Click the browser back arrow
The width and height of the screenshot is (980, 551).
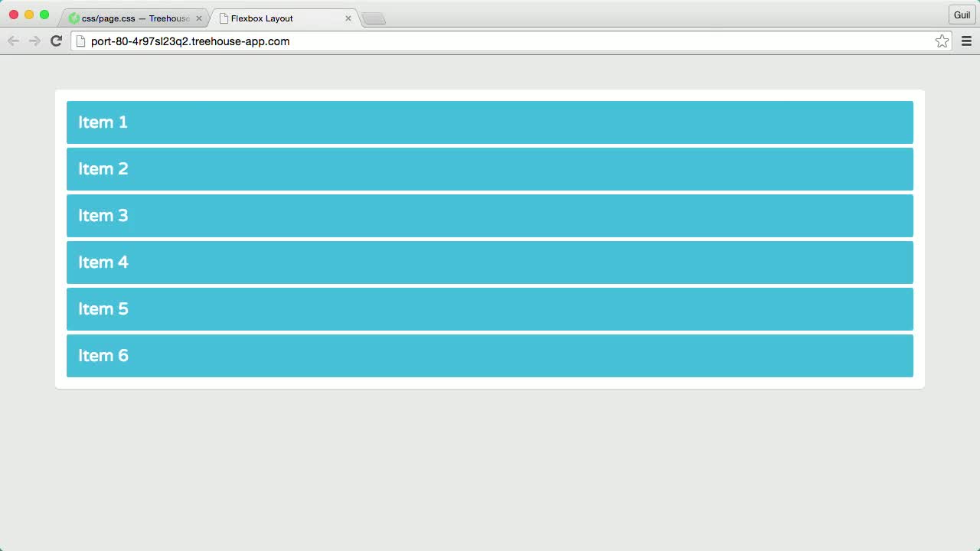tap(13, 41)
